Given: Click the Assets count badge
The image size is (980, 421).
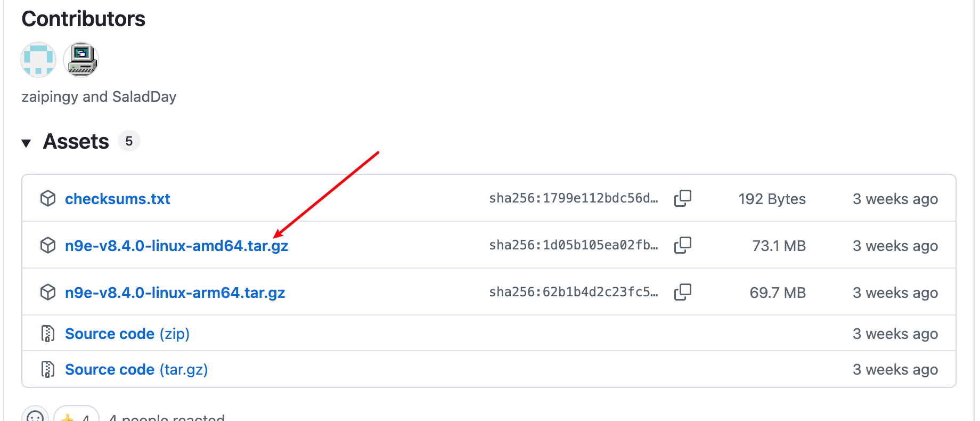Looking at the screenshot, I should tap(129, 141).
